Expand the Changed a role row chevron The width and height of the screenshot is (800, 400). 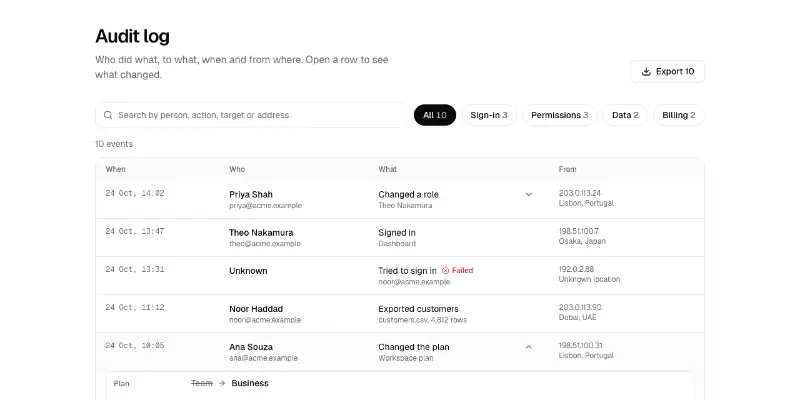click(529, 194)
